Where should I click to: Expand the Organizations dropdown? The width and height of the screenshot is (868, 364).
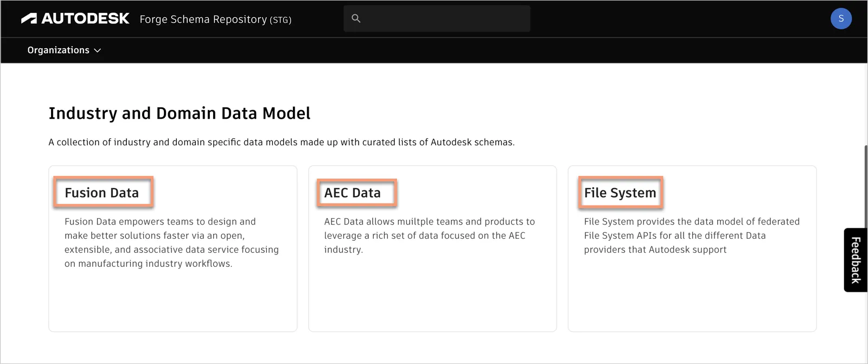tap(64, 50)
